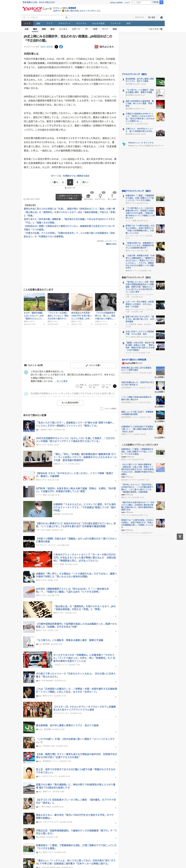This screenshot has width=186, height=868.
Task: Click next page link 杜撰極まりない概算金の設定
Action: click(x=70, y=176)
